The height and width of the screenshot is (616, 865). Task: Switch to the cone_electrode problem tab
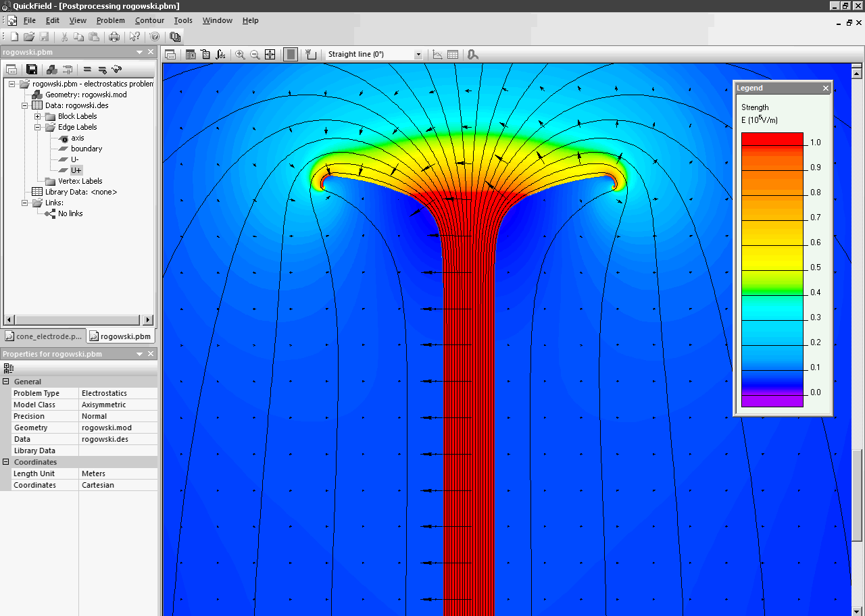[x=44, y=336]
